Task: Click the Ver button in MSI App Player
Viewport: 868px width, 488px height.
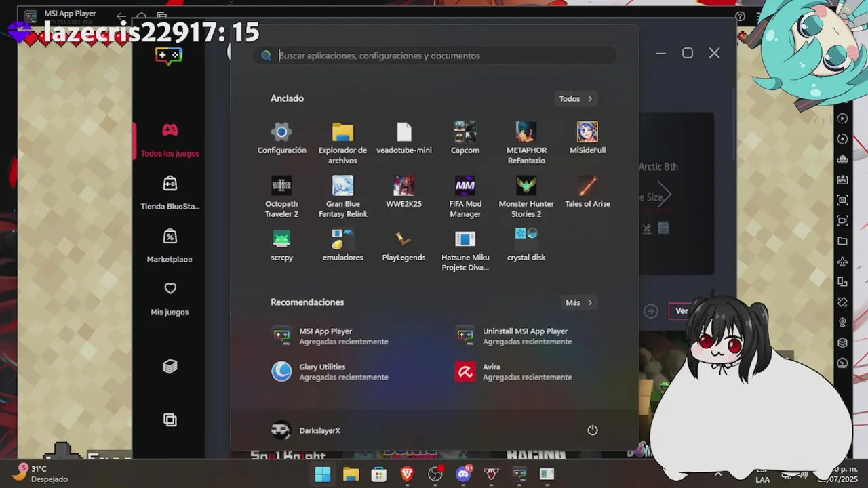Action: pos(682,311)
